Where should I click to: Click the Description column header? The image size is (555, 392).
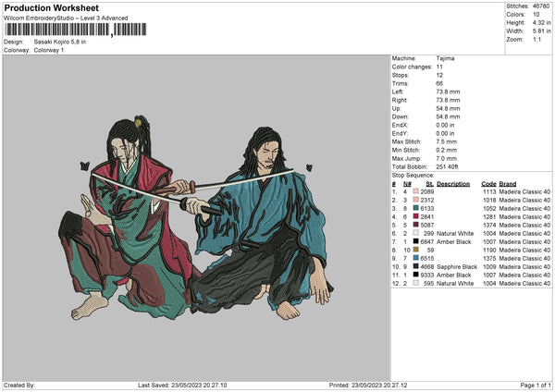(453, 184)
